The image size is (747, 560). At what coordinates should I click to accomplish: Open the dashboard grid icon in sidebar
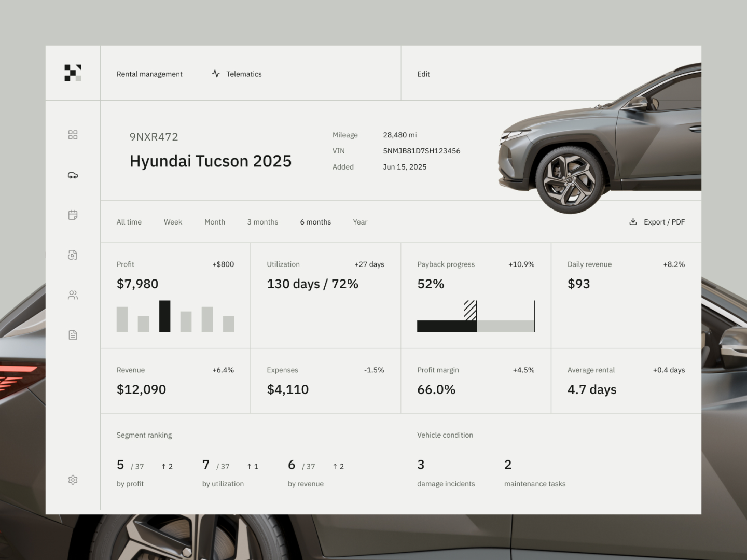73,135
